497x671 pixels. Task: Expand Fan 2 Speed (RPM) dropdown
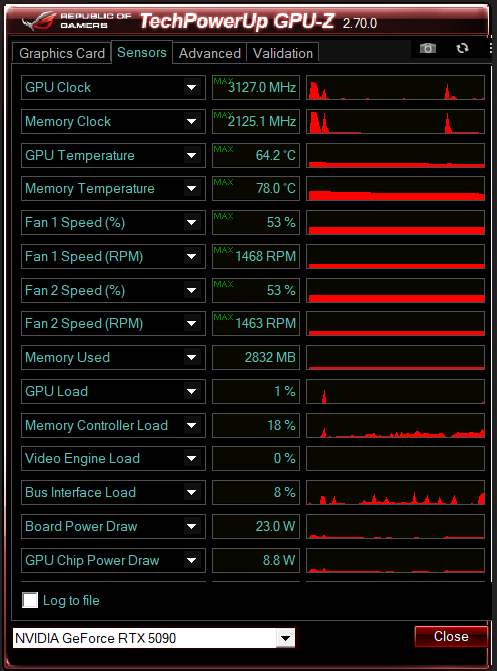point(191,324)
